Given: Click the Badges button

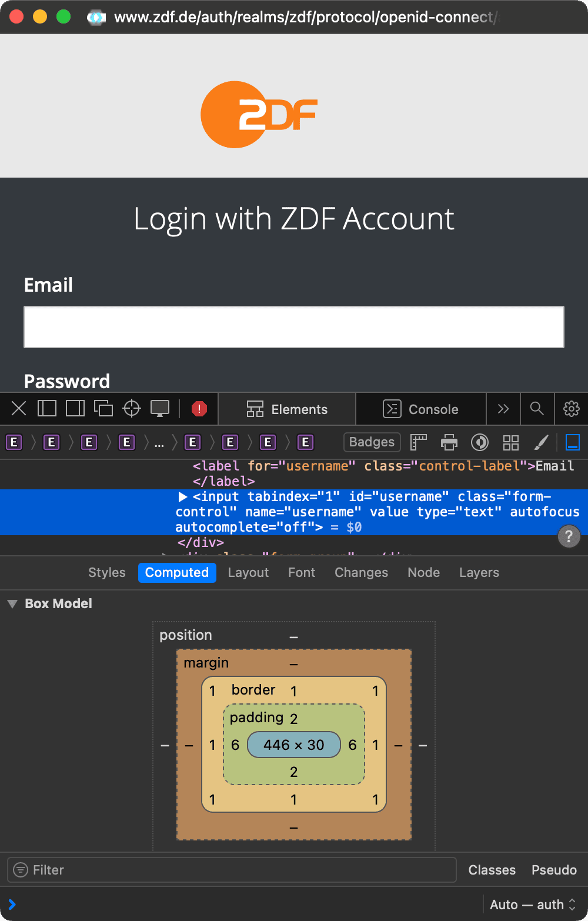Looking at the screenshot, I should click(x=372, y=442).
